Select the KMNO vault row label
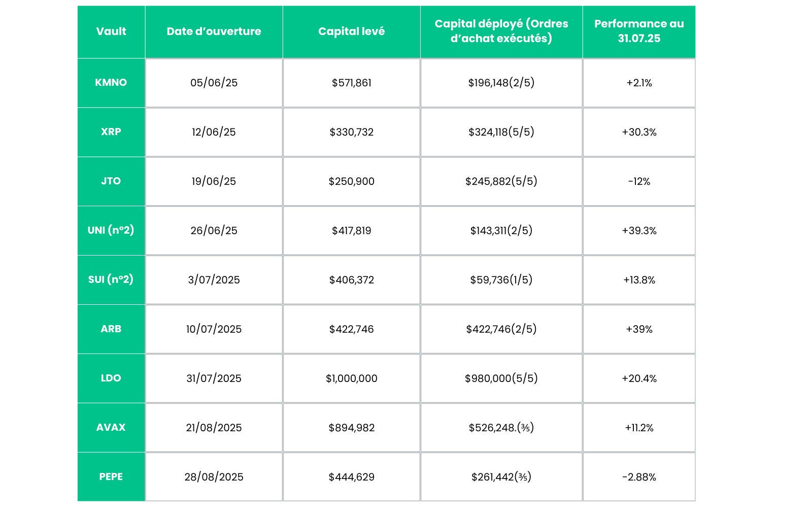 111,83
